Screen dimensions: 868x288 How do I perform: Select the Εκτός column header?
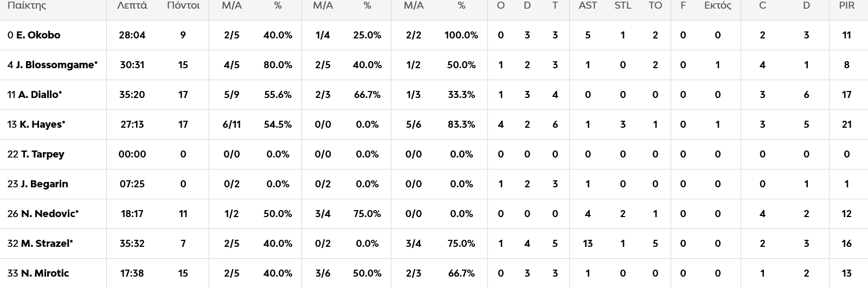717,6
